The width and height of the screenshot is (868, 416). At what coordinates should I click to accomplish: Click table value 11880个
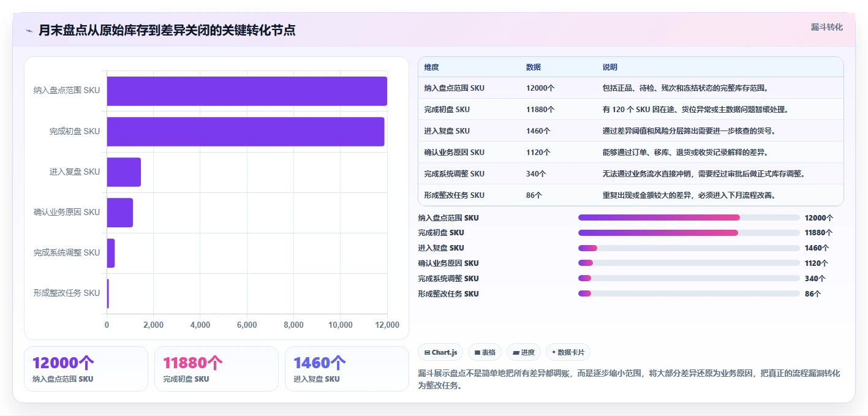540,110
